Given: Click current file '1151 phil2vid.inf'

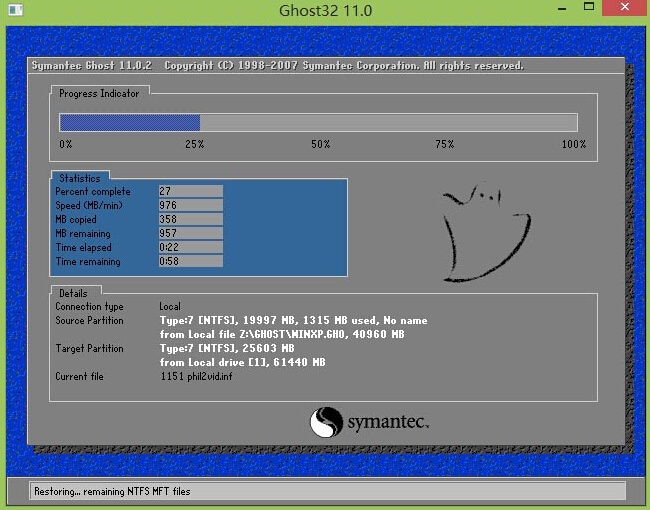Looking at the screenshot, I should coord(196,376).
